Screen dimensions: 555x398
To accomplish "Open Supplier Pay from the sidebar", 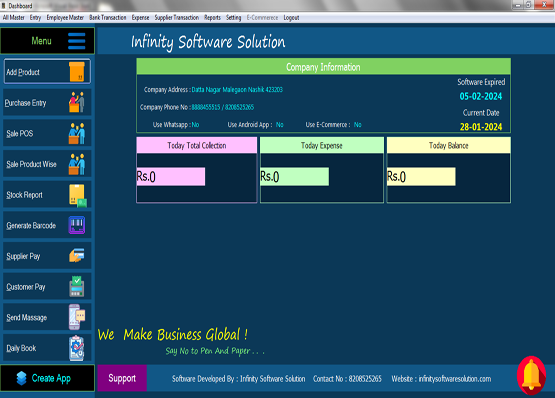I will tap(47, 256).
